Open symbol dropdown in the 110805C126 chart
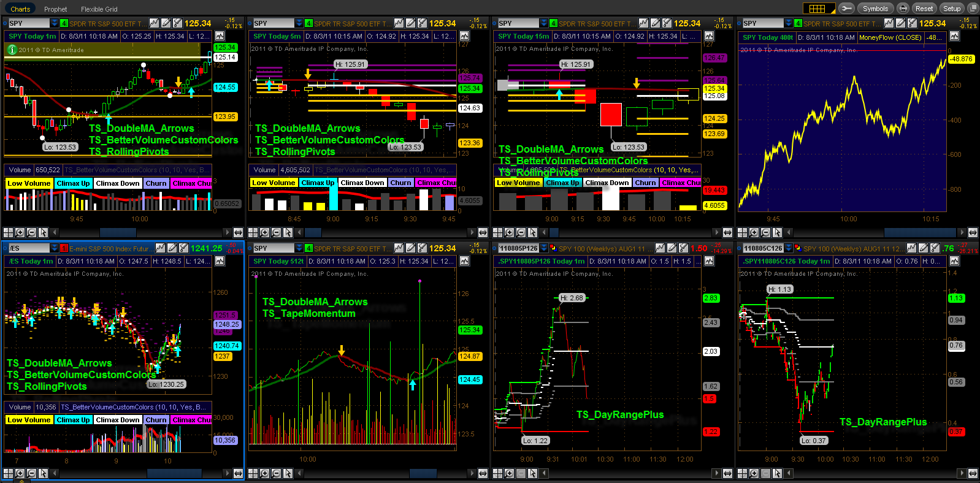Image resolution: width=980 pixels, height=483 pixels. click(788, 248)
